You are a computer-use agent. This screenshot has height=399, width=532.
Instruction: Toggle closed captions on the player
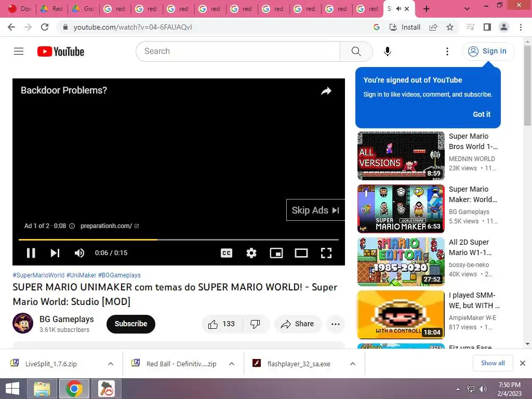pos(227,253)
